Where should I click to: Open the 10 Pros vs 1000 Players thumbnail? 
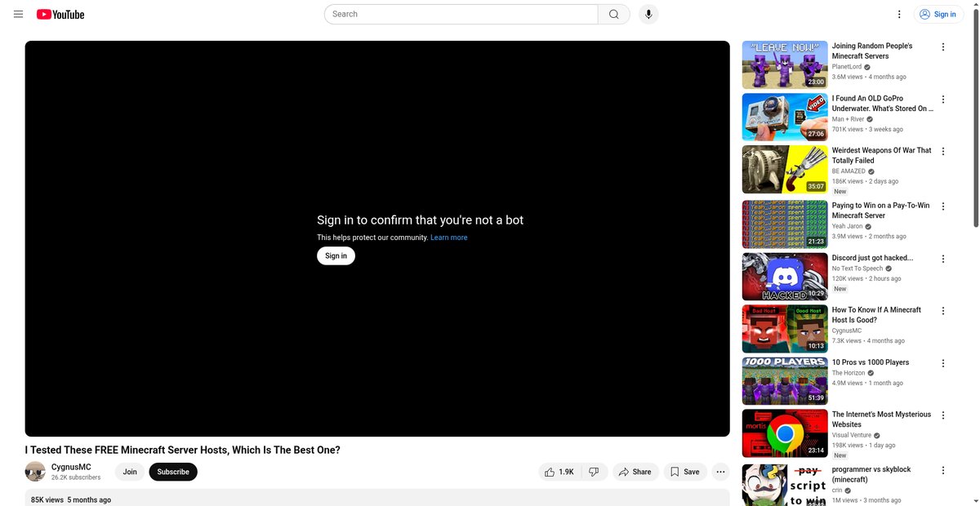pos(785,381)
